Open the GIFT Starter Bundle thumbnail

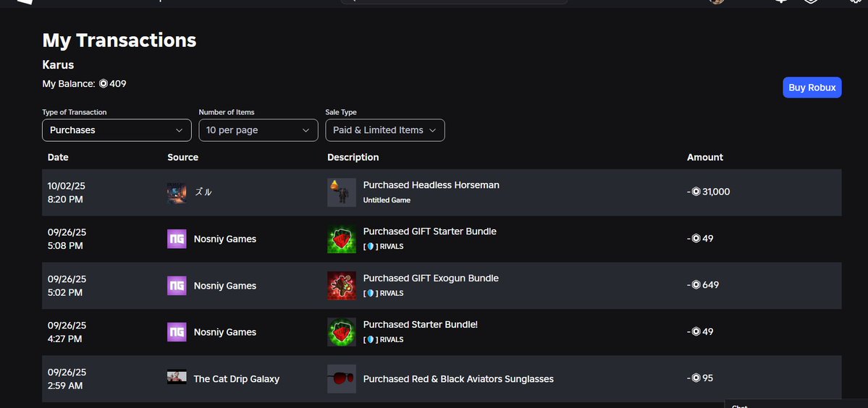342,239
